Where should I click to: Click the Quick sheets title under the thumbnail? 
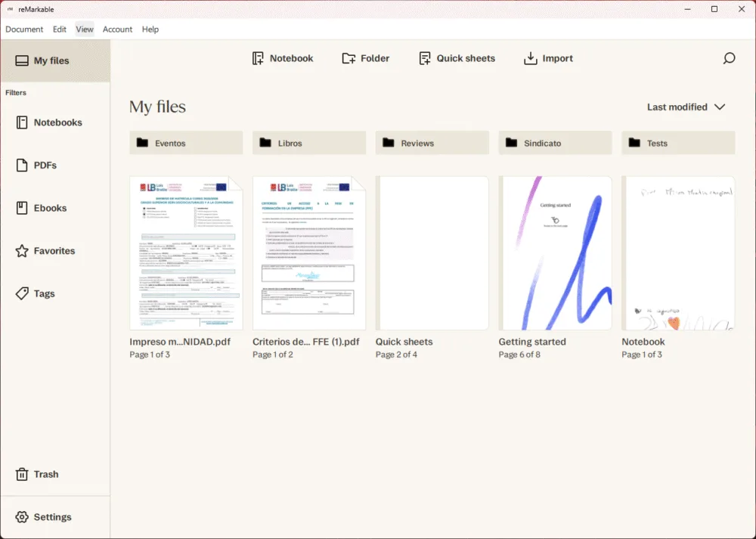coord(404,342)
